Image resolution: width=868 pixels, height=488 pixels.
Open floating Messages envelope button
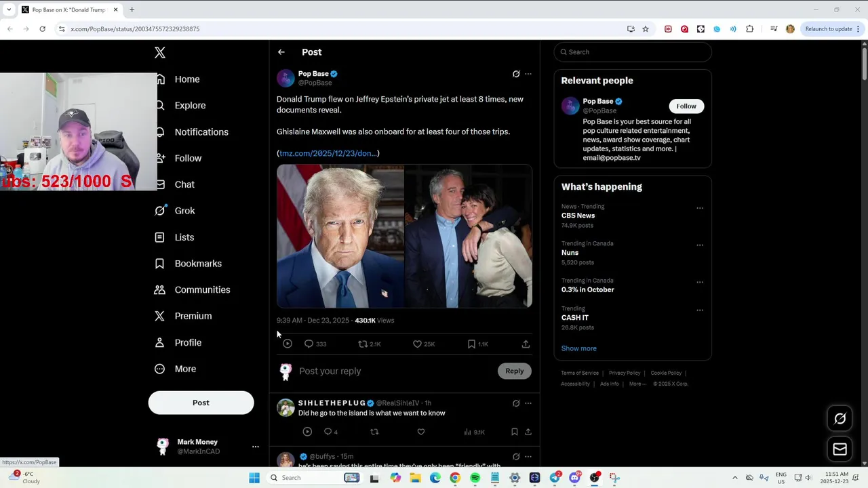point(840,449)
